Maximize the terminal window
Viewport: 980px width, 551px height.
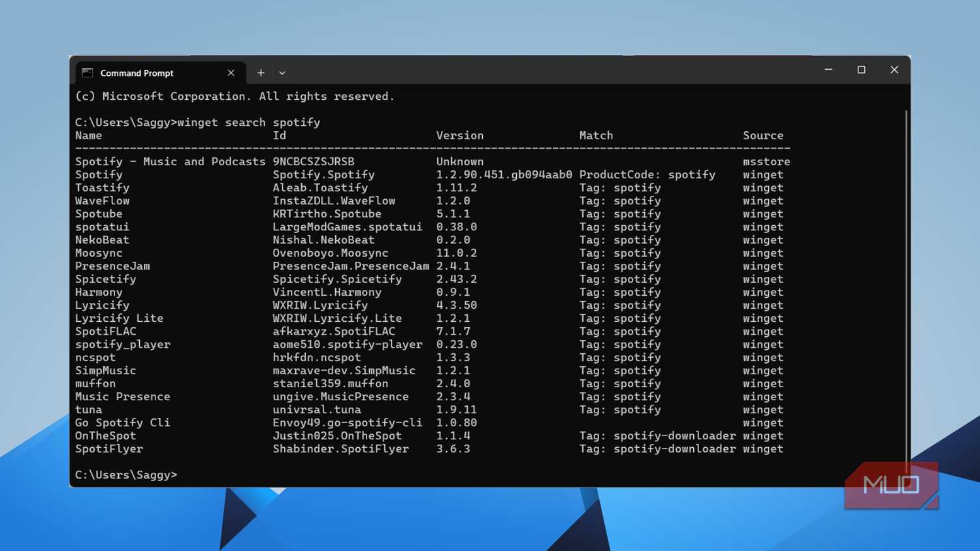(861, 70)
